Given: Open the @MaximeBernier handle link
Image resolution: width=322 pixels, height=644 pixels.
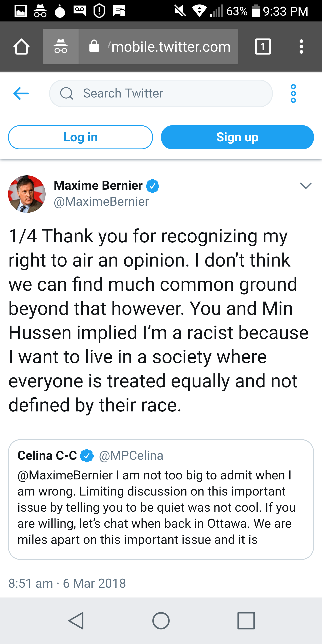Looking at the screenshot, I should coord(101,201).
